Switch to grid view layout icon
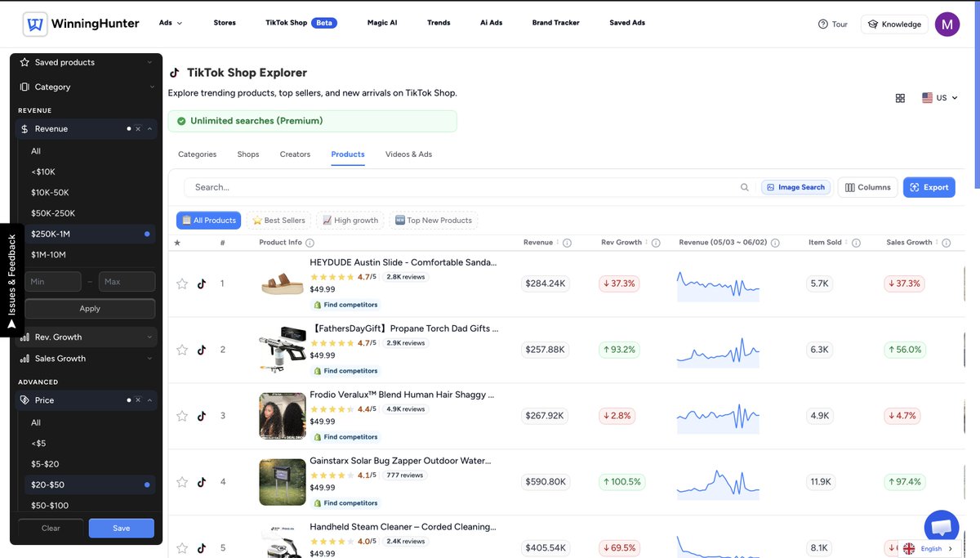The width and height of the screenshot is (980, 558). click(900, 98)
